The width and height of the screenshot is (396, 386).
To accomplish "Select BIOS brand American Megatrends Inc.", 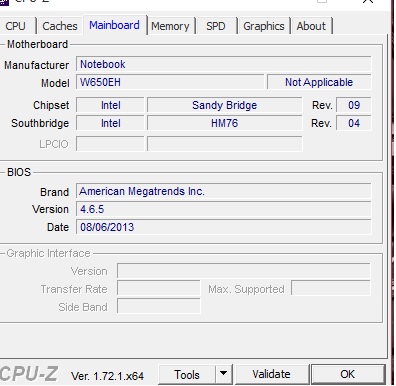I will [x=223, y=191].
